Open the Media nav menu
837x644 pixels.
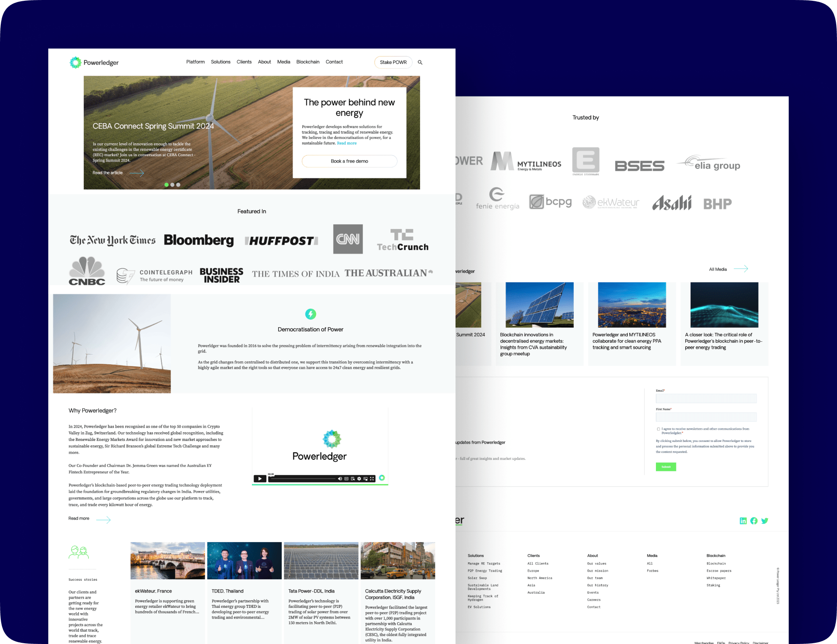pyautogui.click(x=284, y=62)
